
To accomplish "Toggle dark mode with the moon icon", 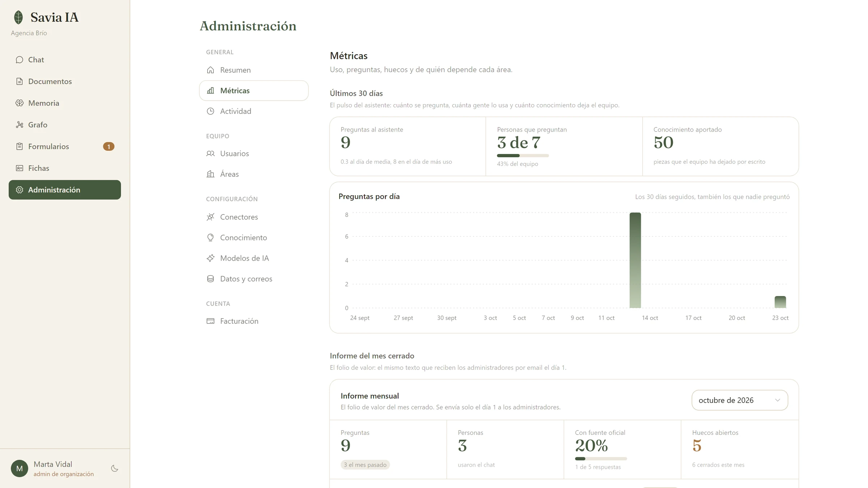I will (115, 468).
